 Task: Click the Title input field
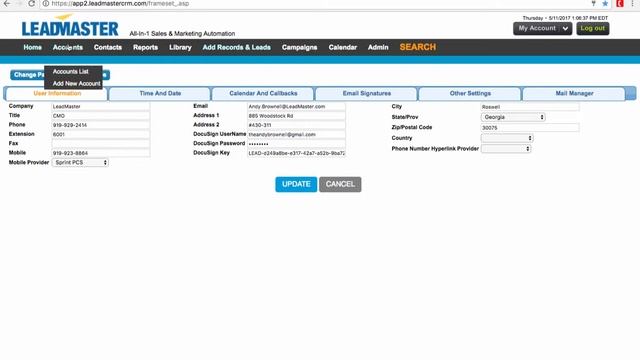click(x=100, y=116)
